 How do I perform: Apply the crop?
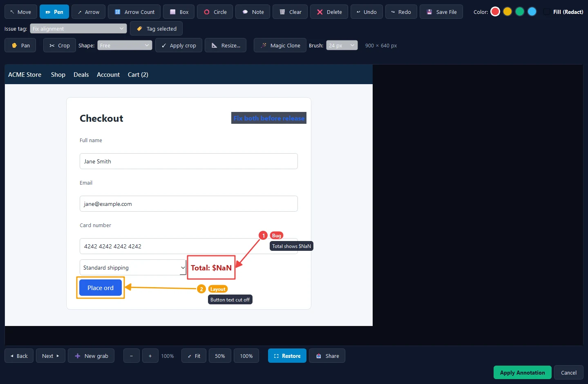coord(179,45)
